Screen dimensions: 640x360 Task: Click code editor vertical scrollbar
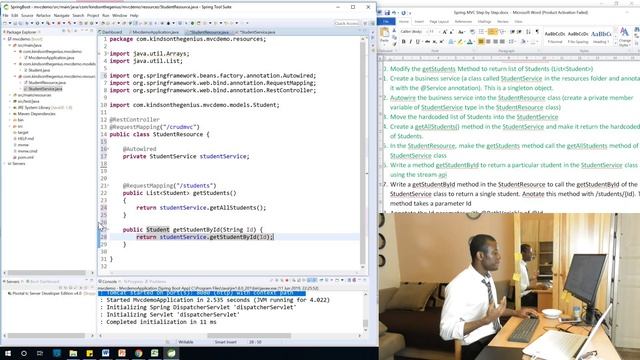pos(363,153)
